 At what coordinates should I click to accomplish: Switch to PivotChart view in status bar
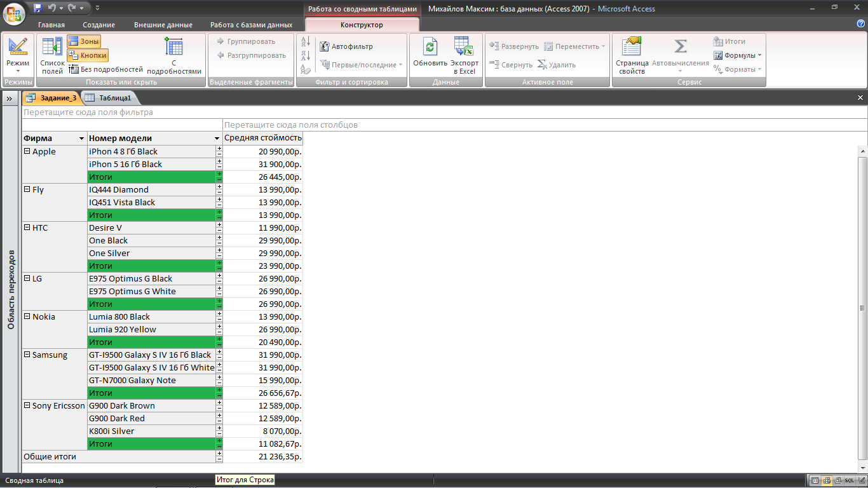838,480
